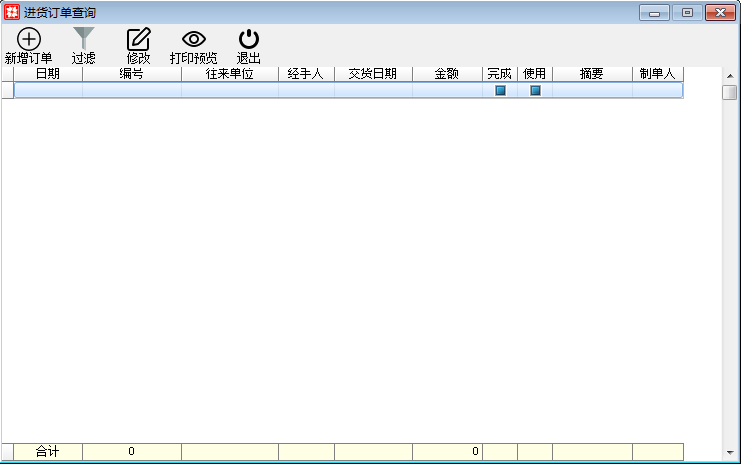Click the 编号 column header
This screenshot has height=465, width=741.
tap(131, 74)
